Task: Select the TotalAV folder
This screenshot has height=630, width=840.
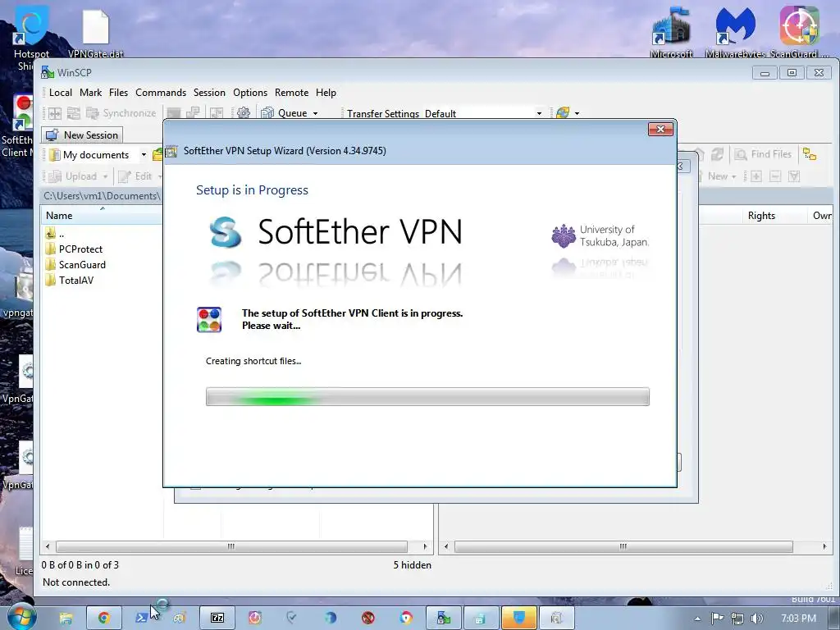Action: coord(70,281)
